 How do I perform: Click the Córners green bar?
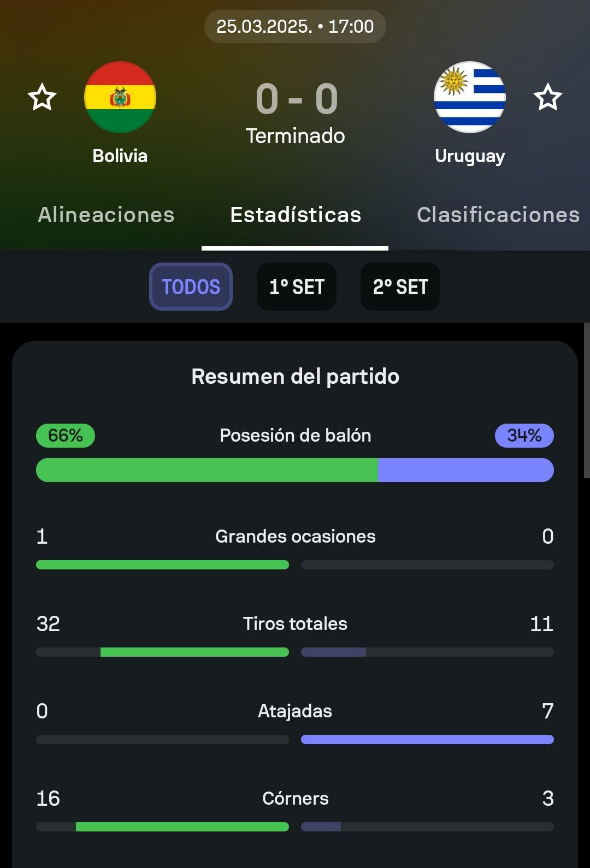(x=182, y=827)
